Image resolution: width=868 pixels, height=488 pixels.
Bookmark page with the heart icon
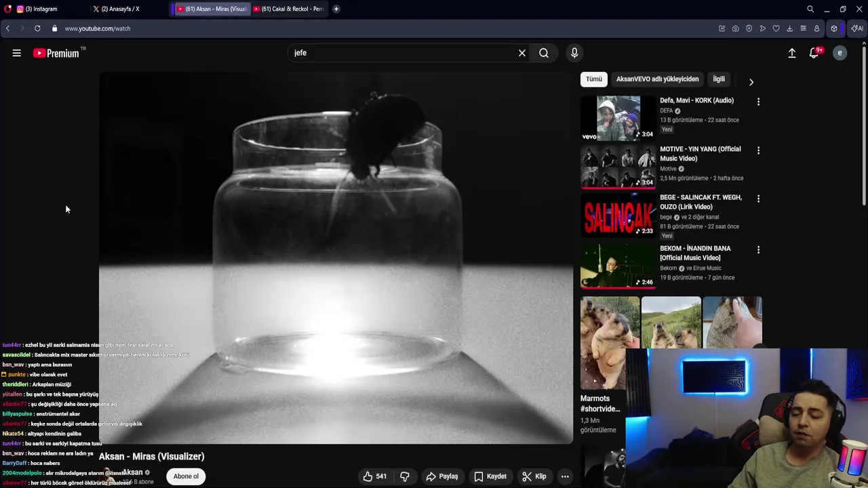[x=776, y=28]
